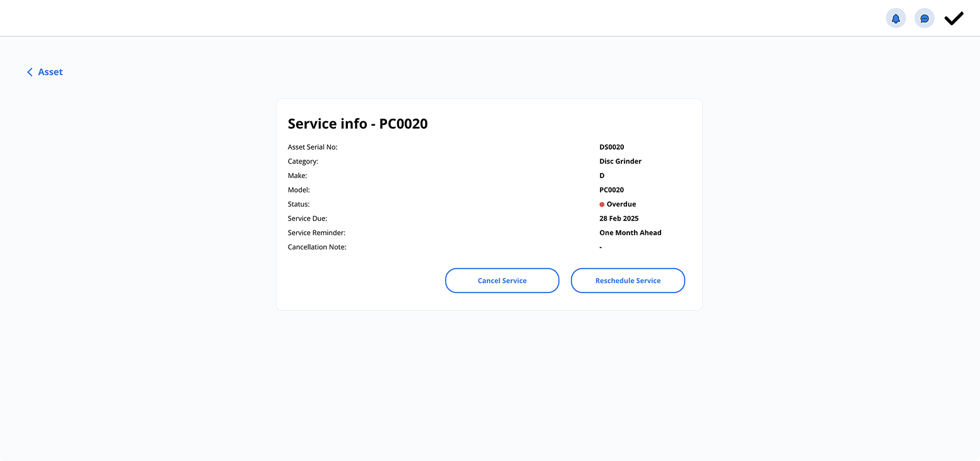This screenshot has width=980, height=461.
Task: Click the black checkmark icon
Action: (x=953, y=18)
